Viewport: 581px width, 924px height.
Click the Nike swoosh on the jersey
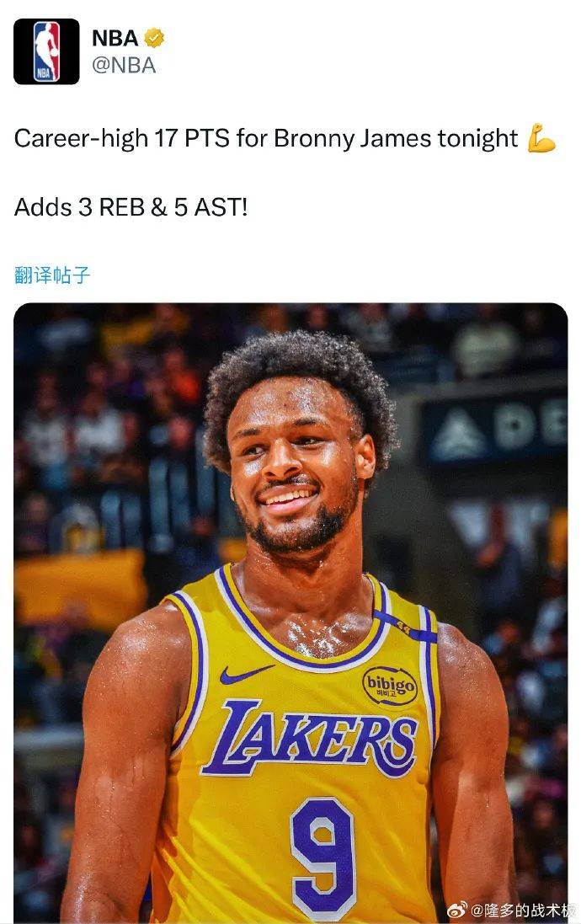click(x=247, y=673)
